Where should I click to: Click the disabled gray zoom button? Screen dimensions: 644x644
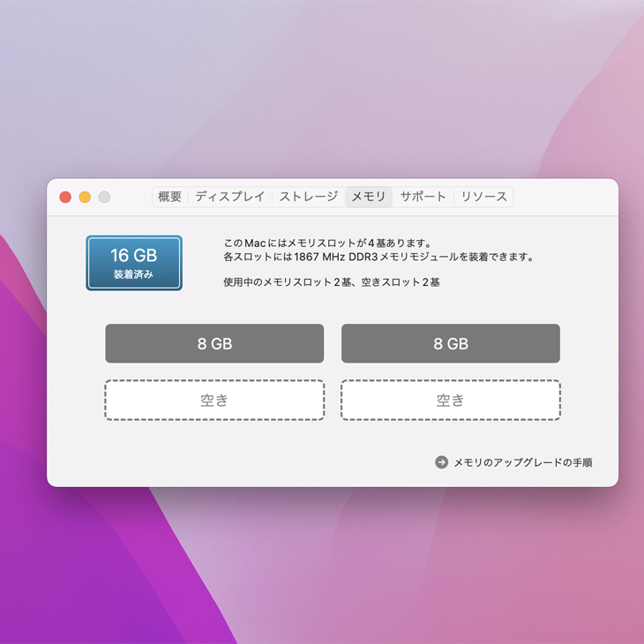coord(104,197)
